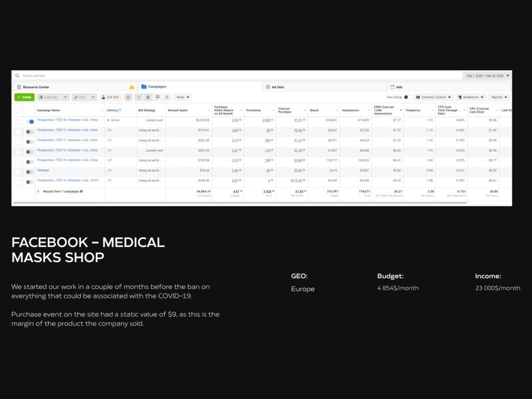Toggle the TEST 5 campaign switch
Image resolution: width=532 pixels, height=399 pixels.
[30, 162]
